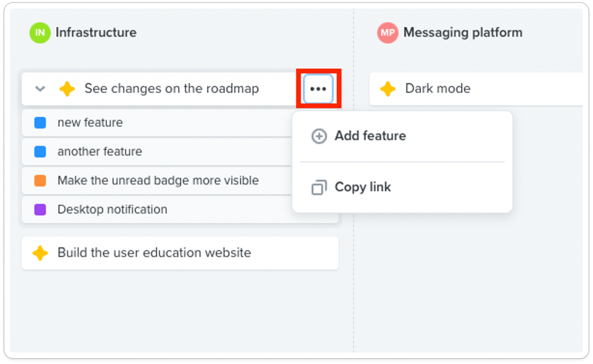This screenshot has width=593, height=364.
Task: Open the Dark mode card
Action: 476,88
